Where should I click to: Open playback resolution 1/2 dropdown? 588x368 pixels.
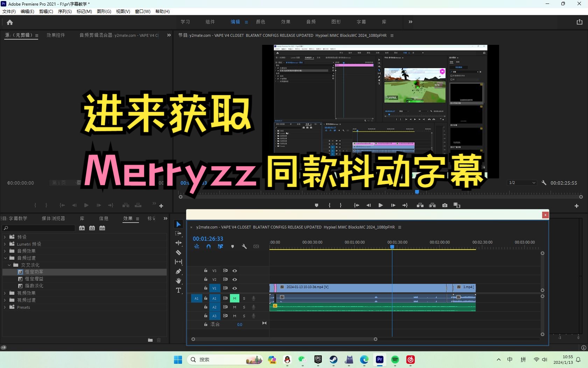click(x=521, y=183)
